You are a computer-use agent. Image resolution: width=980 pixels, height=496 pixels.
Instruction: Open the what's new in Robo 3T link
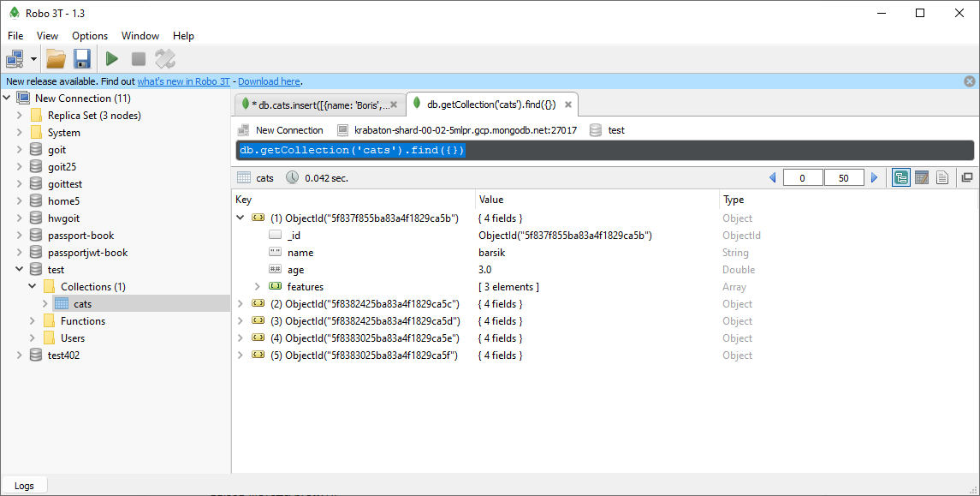[184, 81]
